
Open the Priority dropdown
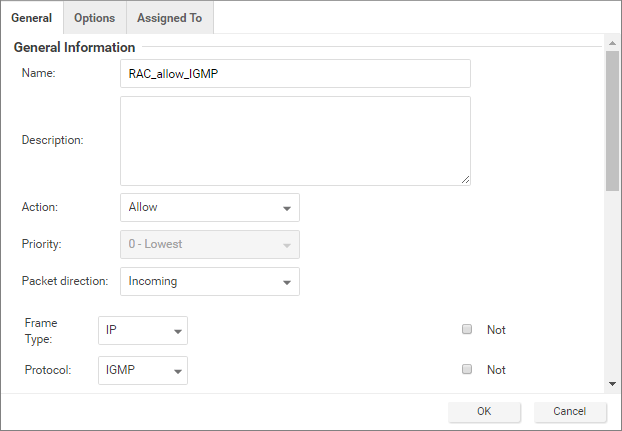(209, 245)
